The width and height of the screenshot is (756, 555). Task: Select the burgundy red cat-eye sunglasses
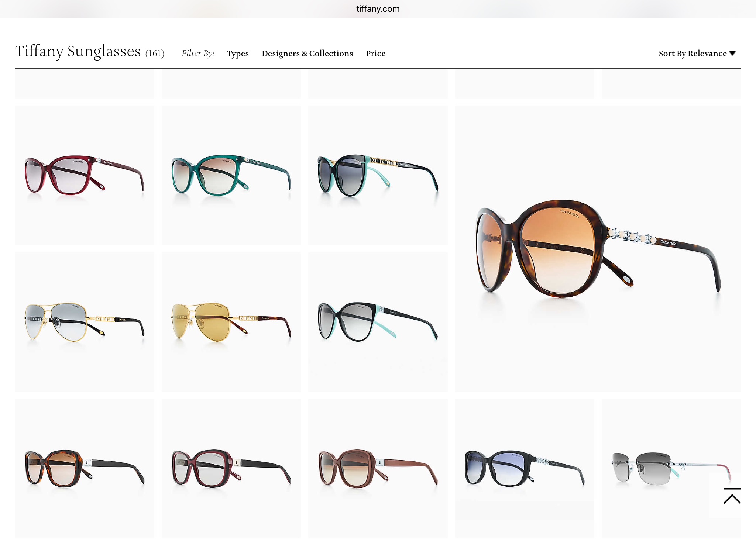[84, 175]
